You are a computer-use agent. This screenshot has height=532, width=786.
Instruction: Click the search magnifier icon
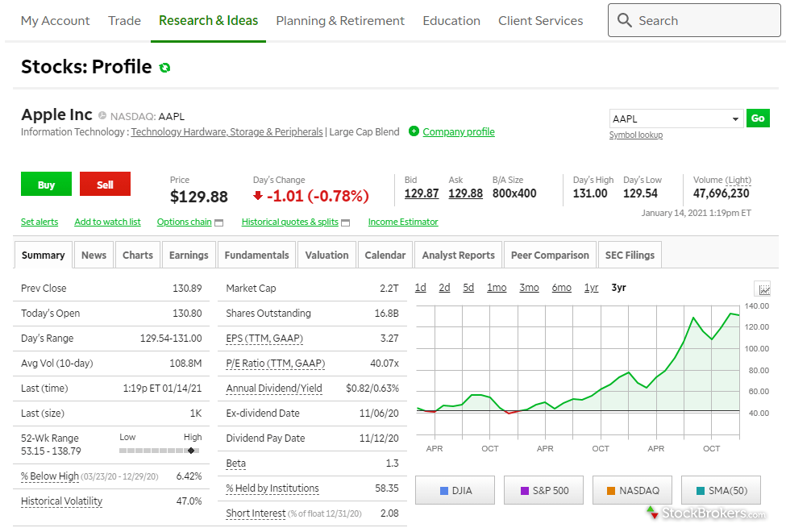624,20
